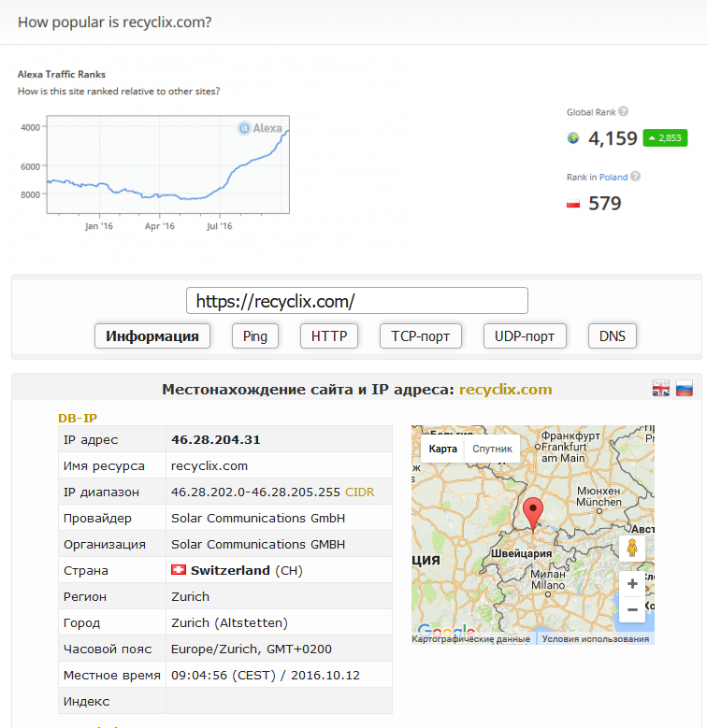Click the Zurich (Altstetten) city value

click(229, 622)
